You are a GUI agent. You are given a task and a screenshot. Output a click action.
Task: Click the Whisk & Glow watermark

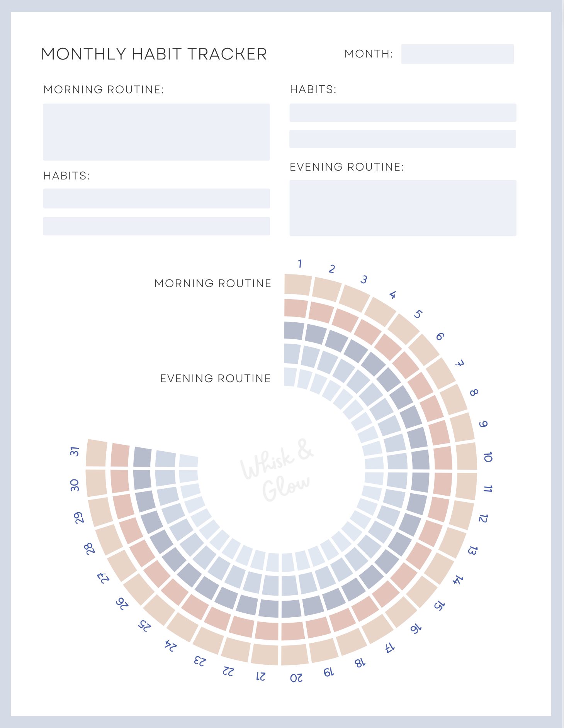tap(276, 469)
